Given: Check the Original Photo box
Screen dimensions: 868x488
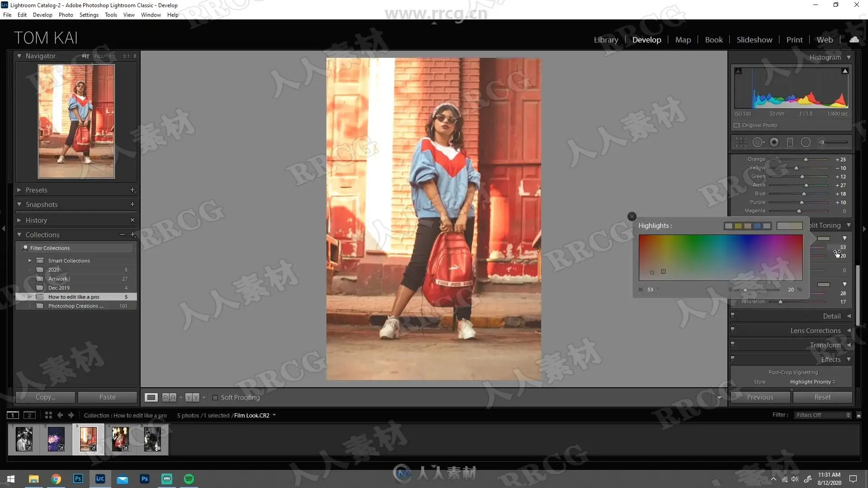Looking at the screenshot, I should click(x=737, y=126).
